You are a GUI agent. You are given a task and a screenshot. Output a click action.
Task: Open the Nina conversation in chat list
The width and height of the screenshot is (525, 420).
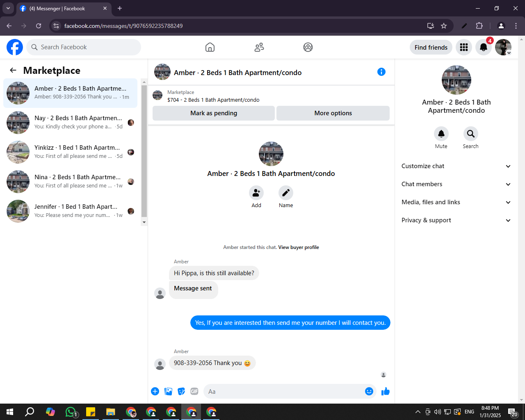click(x=70, y=182)
